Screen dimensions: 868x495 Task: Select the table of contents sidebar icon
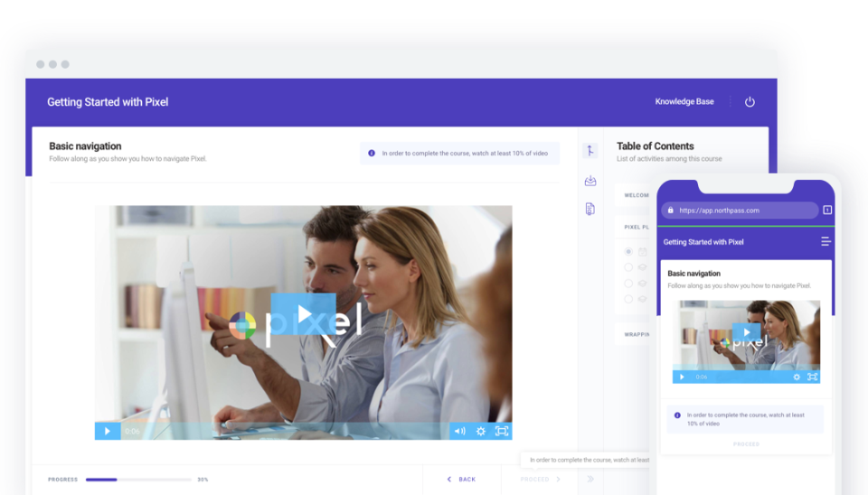click(x=590, y=151)
